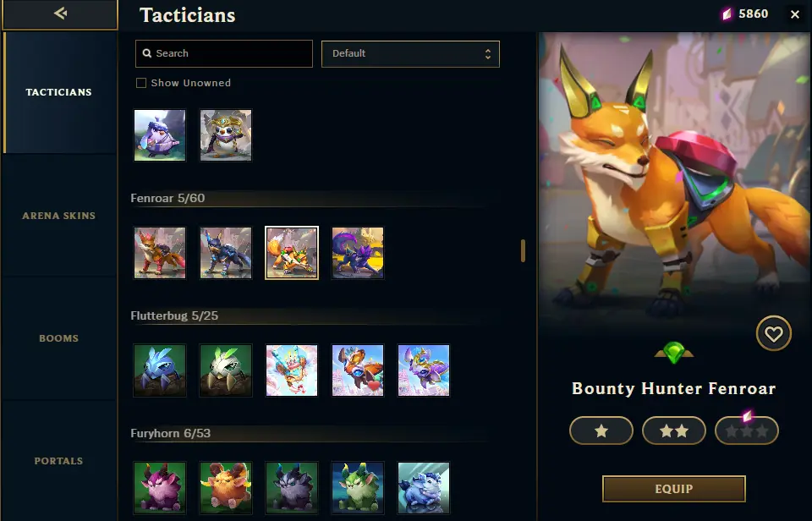Click the tactician list scrollbar handle
The height and width of the screenshot is (521, 812).
point(523,250)
